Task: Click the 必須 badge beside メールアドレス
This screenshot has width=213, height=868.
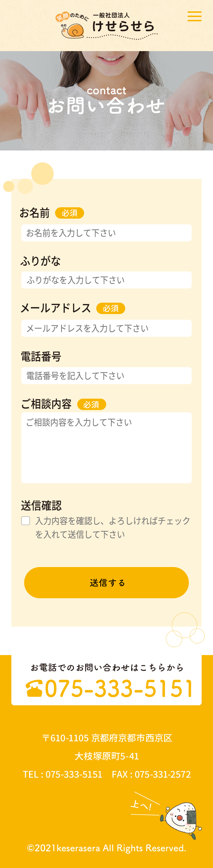Action: 110,308
